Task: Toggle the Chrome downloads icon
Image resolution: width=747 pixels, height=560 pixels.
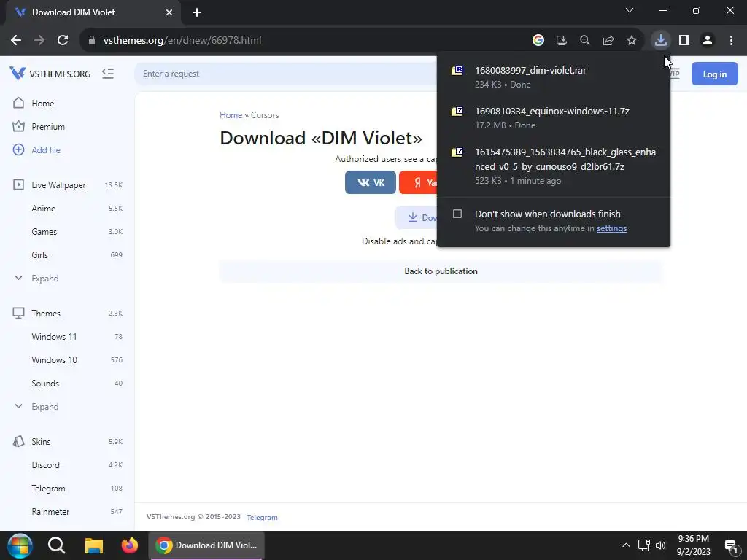Action: pyautogui.click(x=661, y=41)
